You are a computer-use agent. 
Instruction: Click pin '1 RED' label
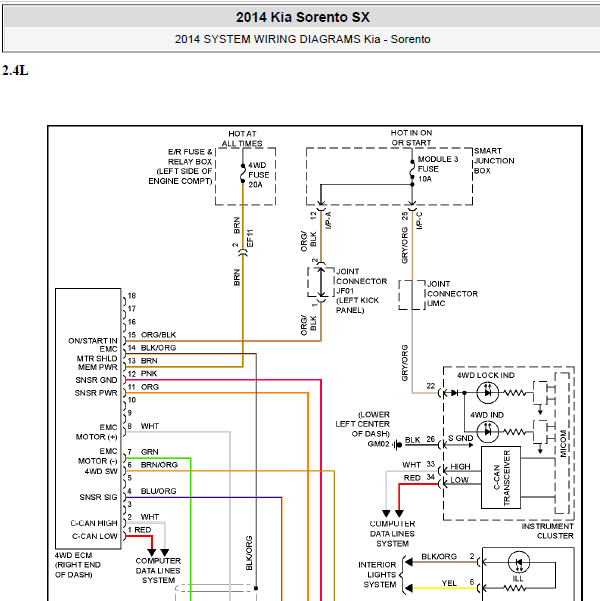[139, 530]
